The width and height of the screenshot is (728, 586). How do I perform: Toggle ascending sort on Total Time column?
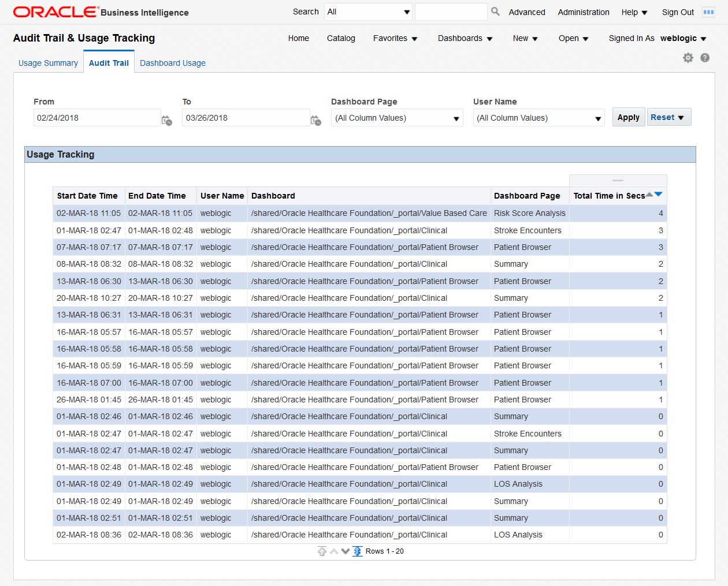pos(649,194)
